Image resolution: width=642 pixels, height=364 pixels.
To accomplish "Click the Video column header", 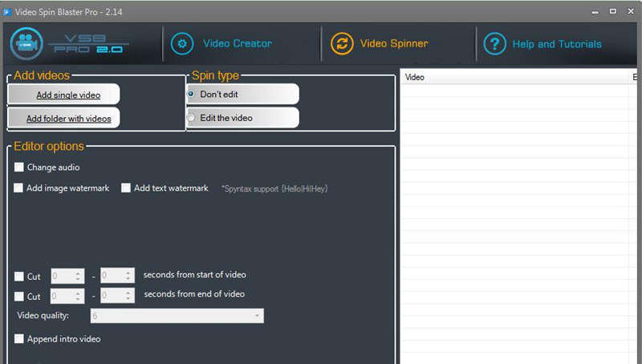I will (x=514, y=77).
